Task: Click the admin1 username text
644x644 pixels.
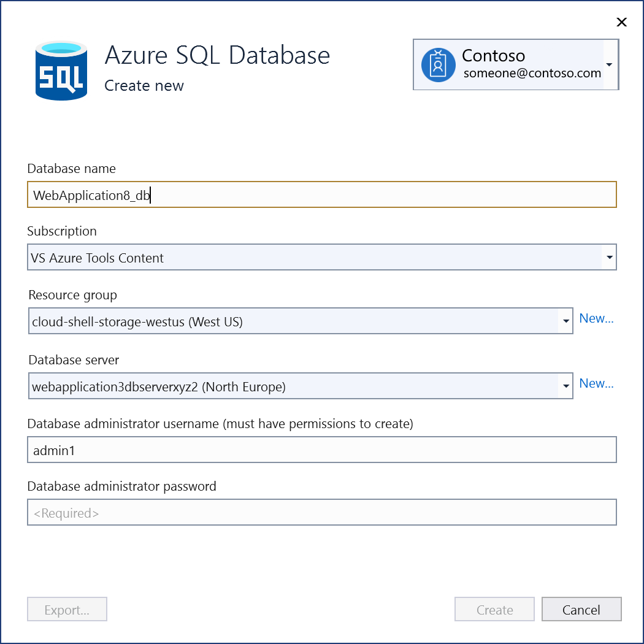Action: [x=48, y=450]
